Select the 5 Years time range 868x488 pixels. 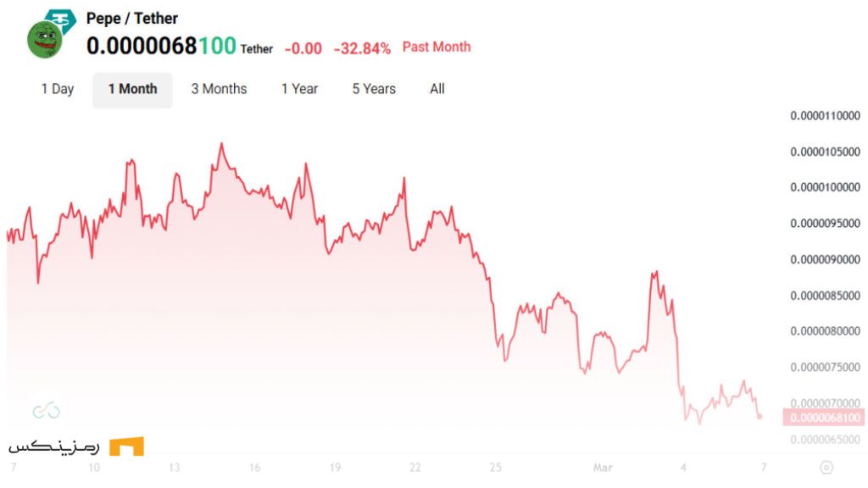pos(374,89)
